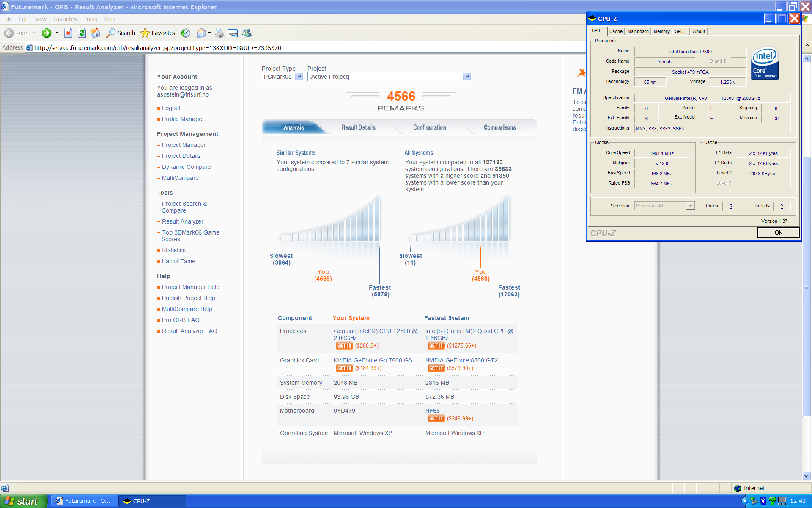Open the Mail button dropdown arrow
Viewport: 812px width, 508px height.
(x=209, y=33)
